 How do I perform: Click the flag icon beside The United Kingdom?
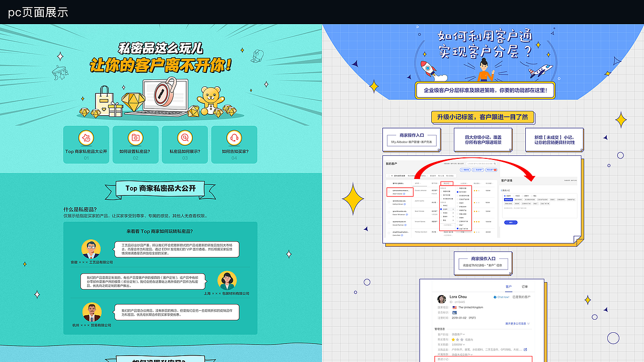click(454, 307)
